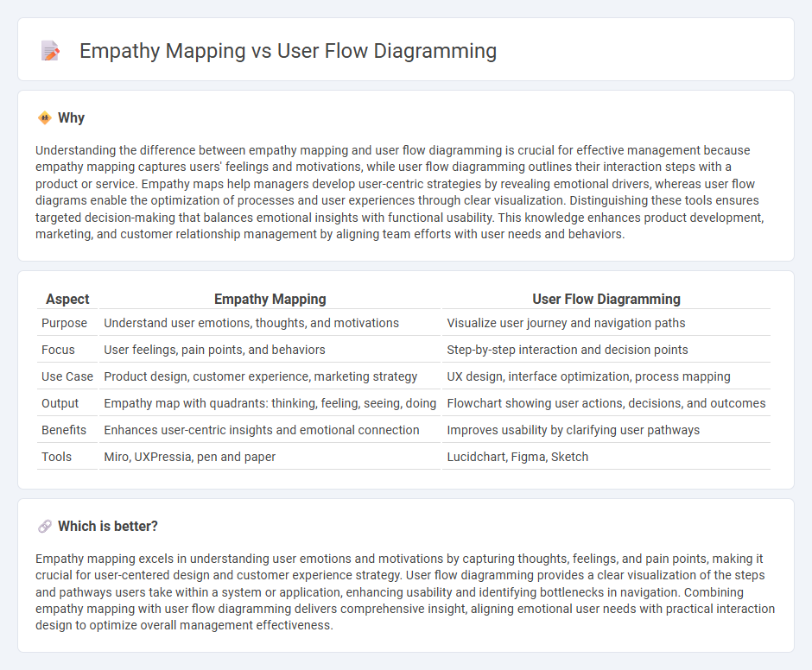Select the page title Empathy Mapping vs User Flow Diagramming
This screenshot has height=670, width=812.
(288, 51)
